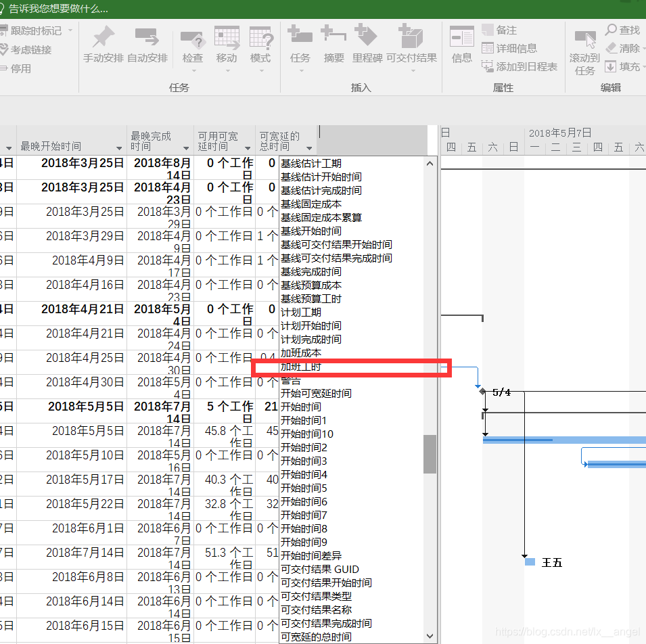646x644 pixels.
Task: Choose 基线固定成本 field
Action: point(311,204)
